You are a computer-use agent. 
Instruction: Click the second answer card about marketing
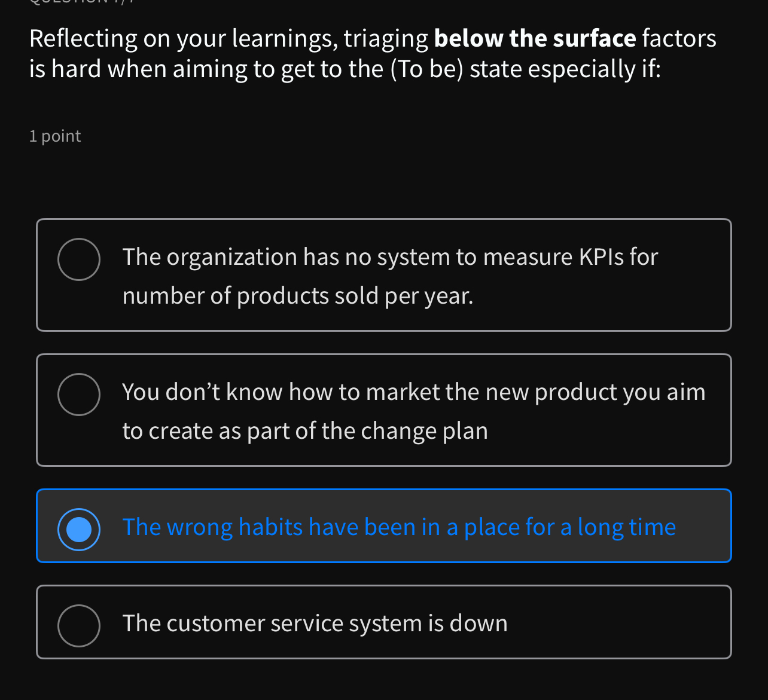tap(383, 409)
